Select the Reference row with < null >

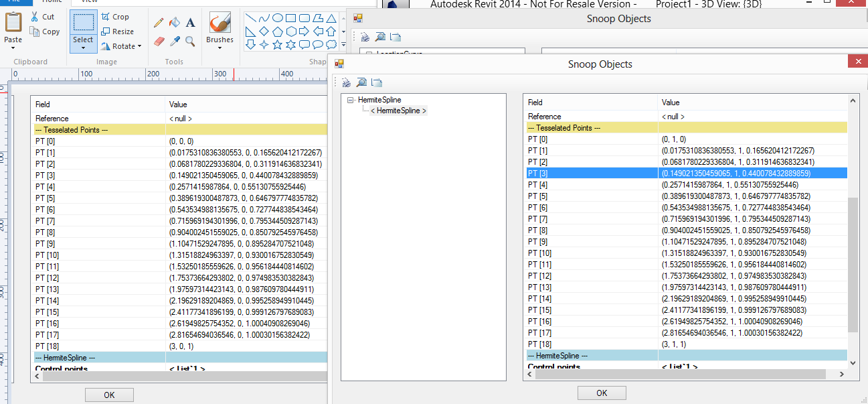click(685, 117)
